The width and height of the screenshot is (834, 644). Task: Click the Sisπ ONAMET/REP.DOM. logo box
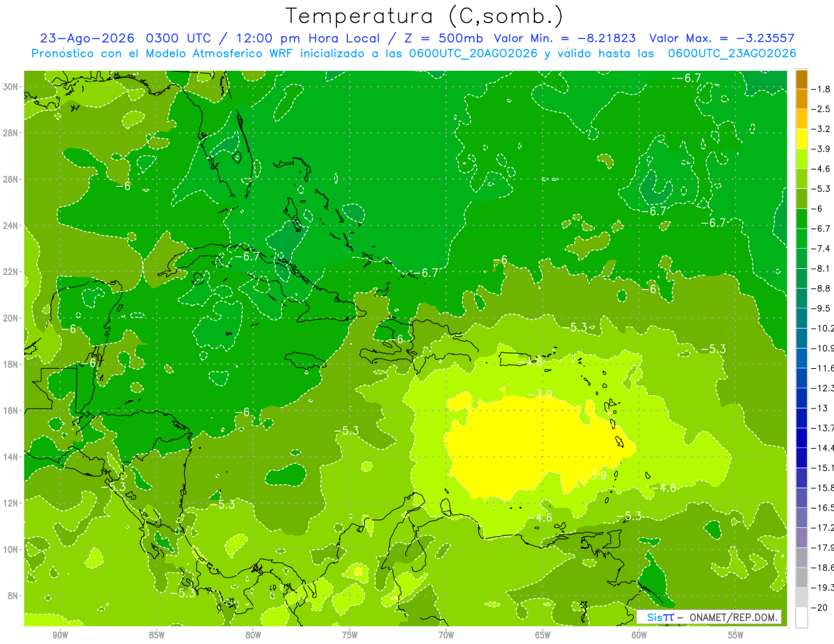(x=708, y=617)
